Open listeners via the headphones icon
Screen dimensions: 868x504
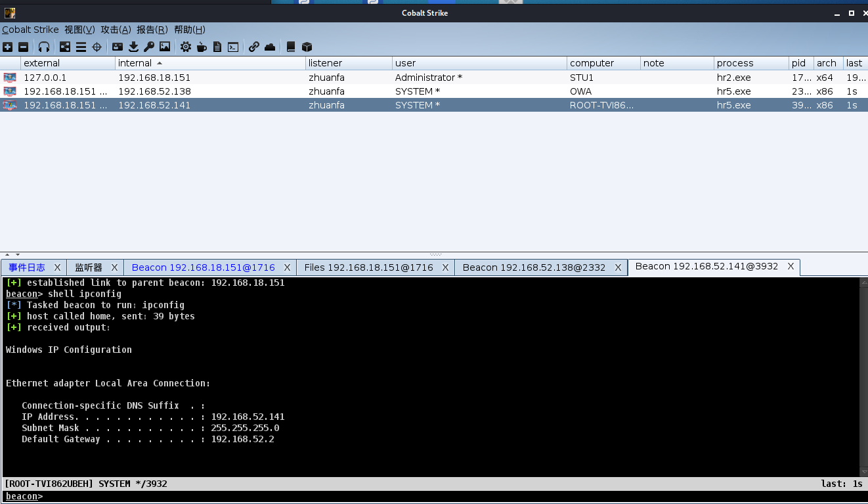(44, 47)
